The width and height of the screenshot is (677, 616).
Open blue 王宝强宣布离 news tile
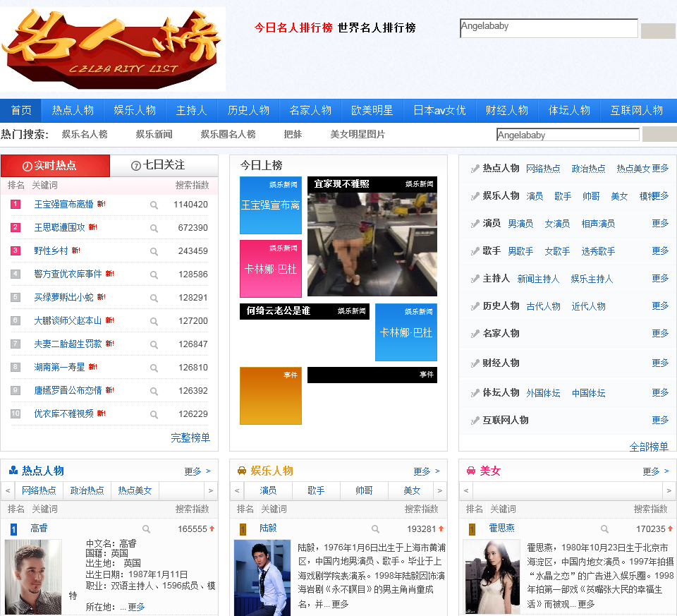click(271, 205)
